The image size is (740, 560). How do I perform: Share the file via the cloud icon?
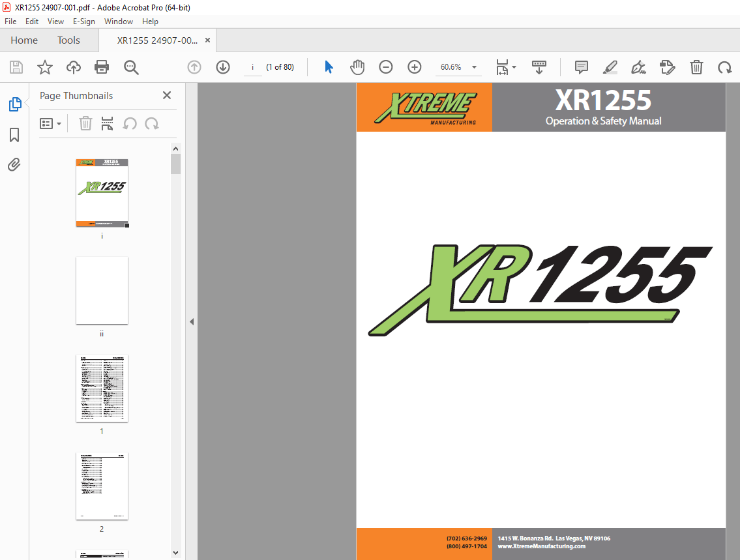pyautogui.click(x=73, y=67)
